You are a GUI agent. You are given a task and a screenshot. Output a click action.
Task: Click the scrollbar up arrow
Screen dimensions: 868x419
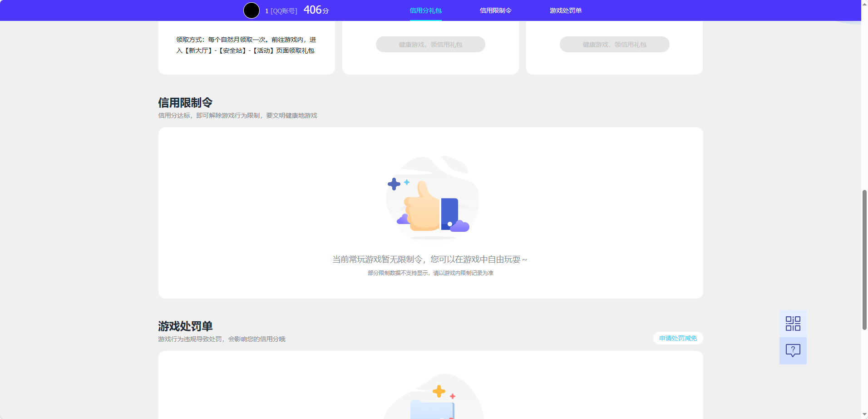tap(864, 4)
